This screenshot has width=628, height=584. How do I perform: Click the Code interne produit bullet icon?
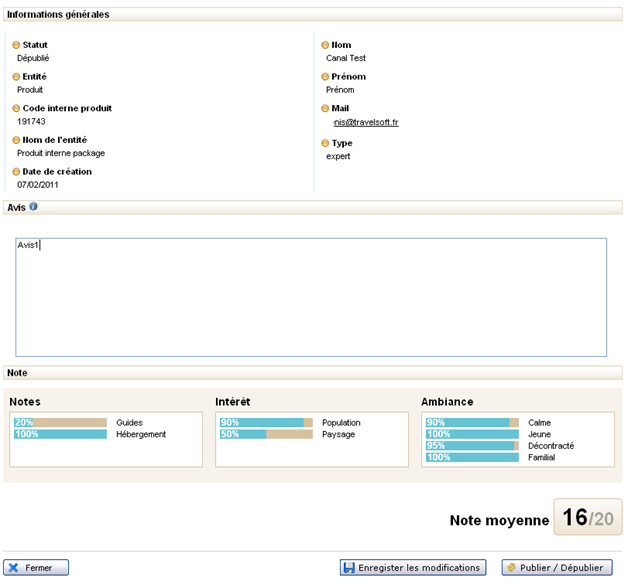tap(16, 108)
